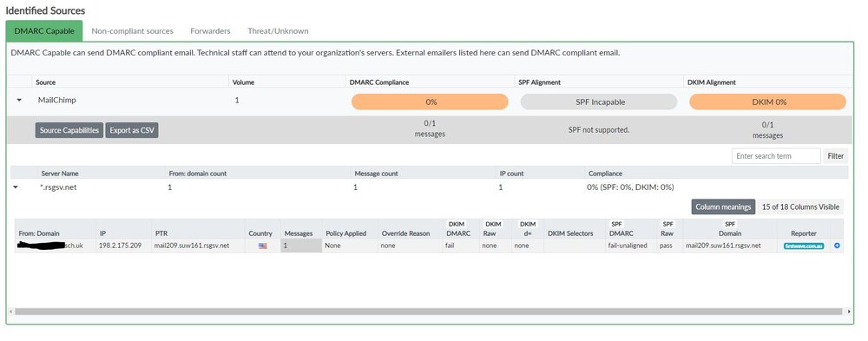The height and width of the screenshot is (341, 868).
Task: Click the IP count column header
Action: tap(511, 174)
